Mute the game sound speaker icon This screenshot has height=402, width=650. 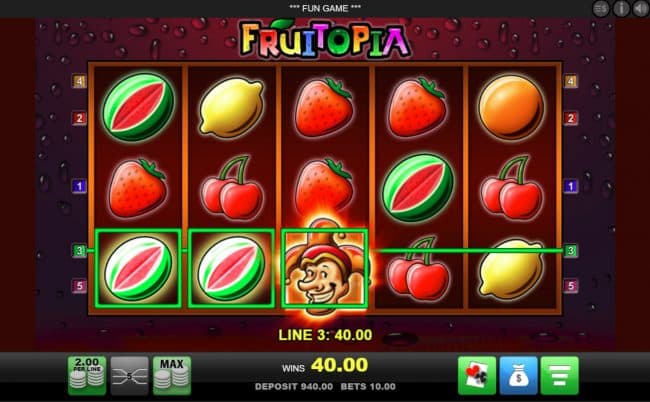640,8
